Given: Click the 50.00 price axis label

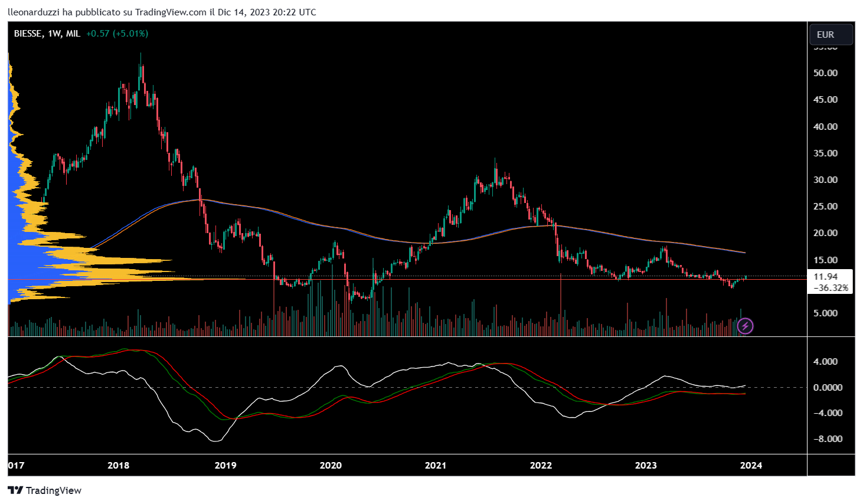Looking at the screenshot, I should point(825,73).
